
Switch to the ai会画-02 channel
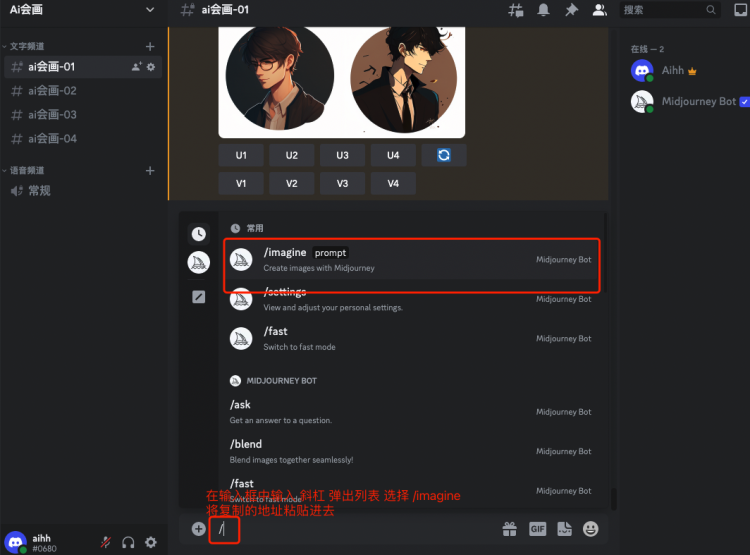83,91
